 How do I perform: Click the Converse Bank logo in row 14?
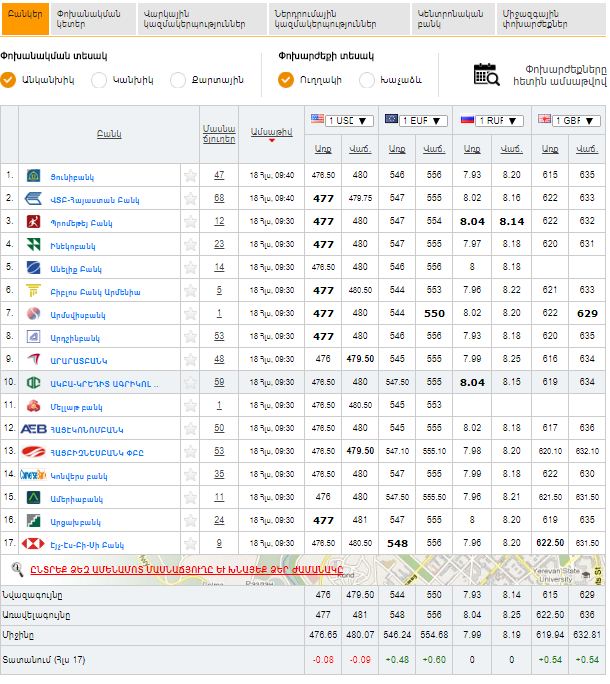[x=33, y=475]
